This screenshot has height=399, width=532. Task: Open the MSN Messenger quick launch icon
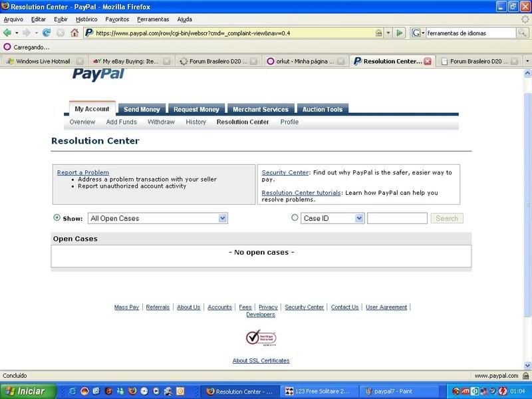pyautogui.click(x=120, y=391)
